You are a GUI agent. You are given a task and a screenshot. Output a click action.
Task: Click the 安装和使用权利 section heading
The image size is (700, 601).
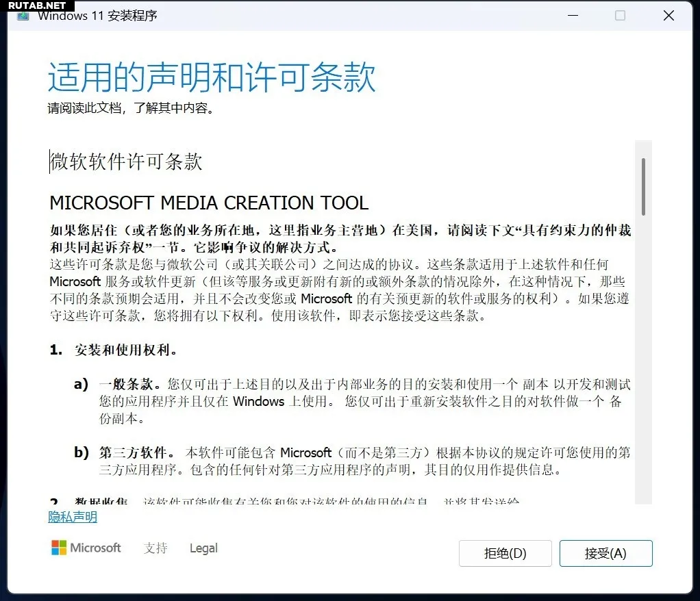click(x=126, y=350)
